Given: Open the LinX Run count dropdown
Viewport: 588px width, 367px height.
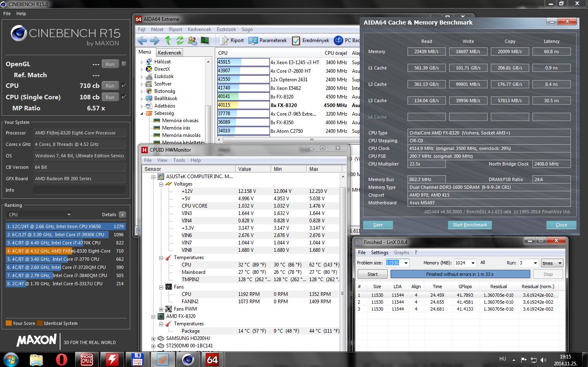Looking at the screenshot, I should pyautogui.click(x=535, y=263).
